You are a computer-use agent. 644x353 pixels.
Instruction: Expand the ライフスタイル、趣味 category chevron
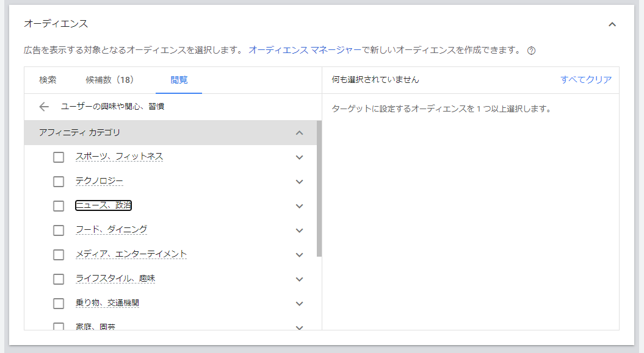click(299, 279)
